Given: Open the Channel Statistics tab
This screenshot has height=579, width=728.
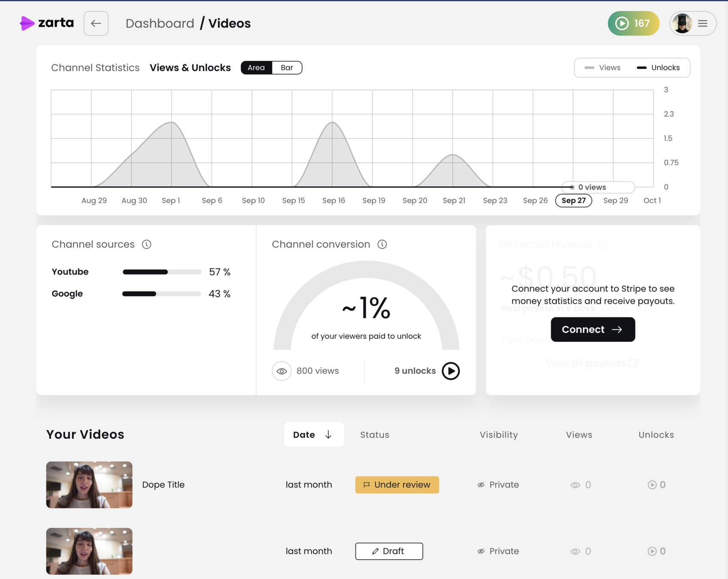Looking at the screenshot, I should [95, 67].
